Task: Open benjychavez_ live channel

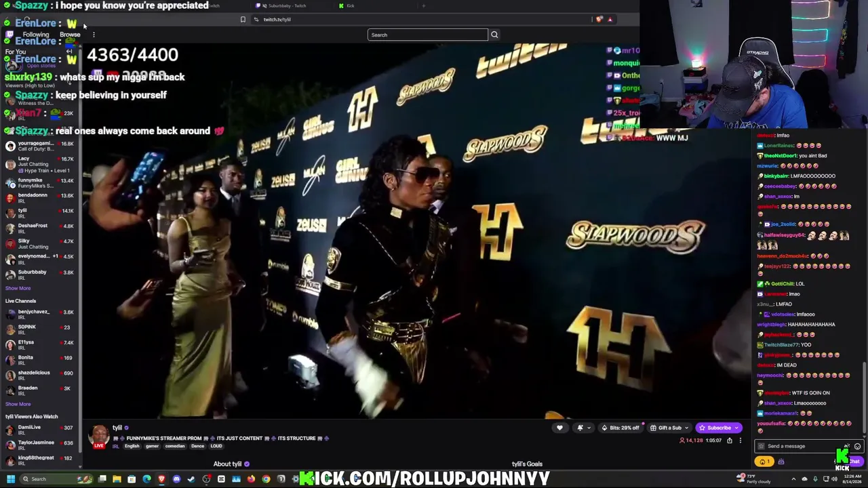Action: pos(41,314)
